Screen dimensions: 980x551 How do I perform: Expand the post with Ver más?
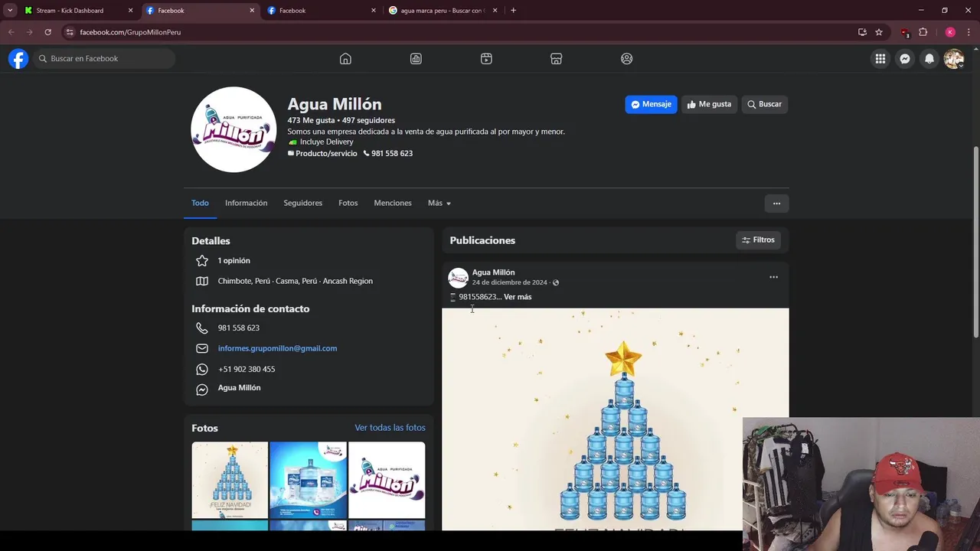pyautogui.click(x=518, y=297)
